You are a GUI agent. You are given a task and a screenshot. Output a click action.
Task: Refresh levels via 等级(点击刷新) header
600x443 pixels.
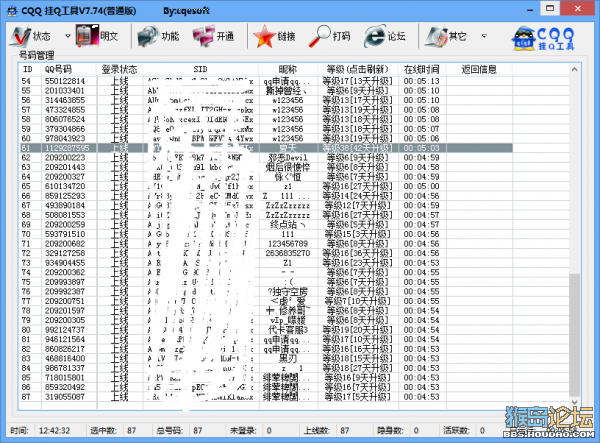point(357,69)
